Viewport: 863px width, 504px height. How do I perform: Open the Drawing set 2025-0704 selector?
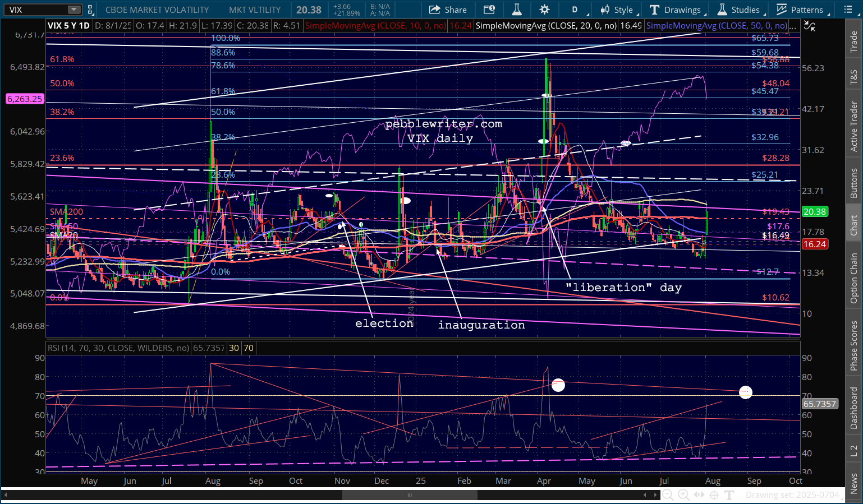[795, 495]
